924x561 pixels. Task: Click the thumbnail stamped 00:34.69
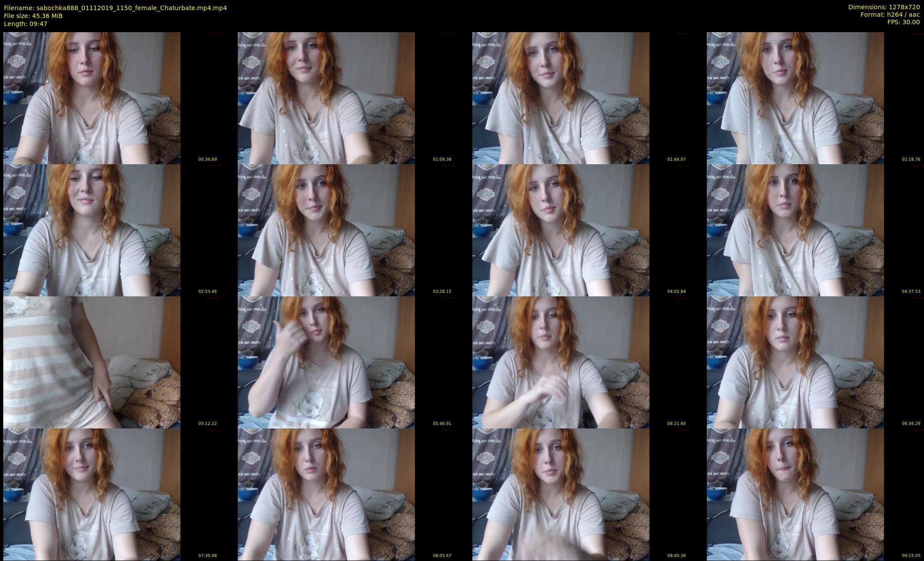[92, 98]
